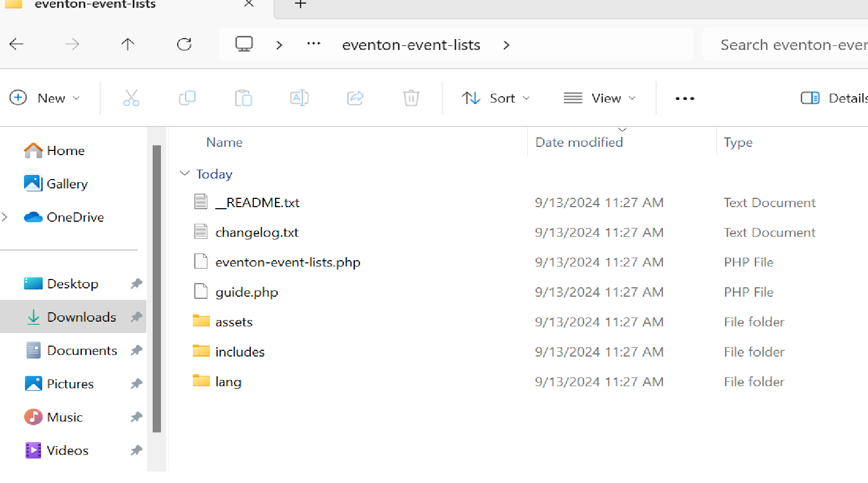Sort by the Date modified column header
The image size is (868, 483).
tap(579, 142)
